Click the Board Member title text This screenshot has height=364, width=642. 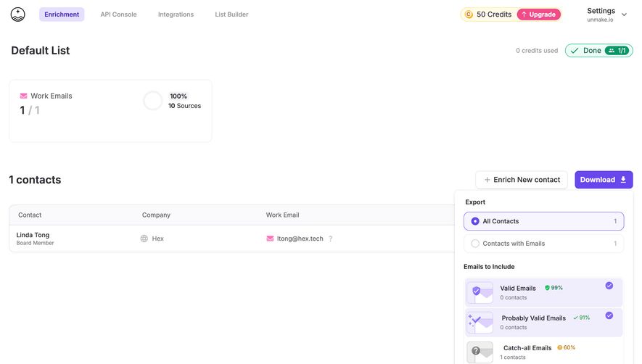[x=36, y=243]
